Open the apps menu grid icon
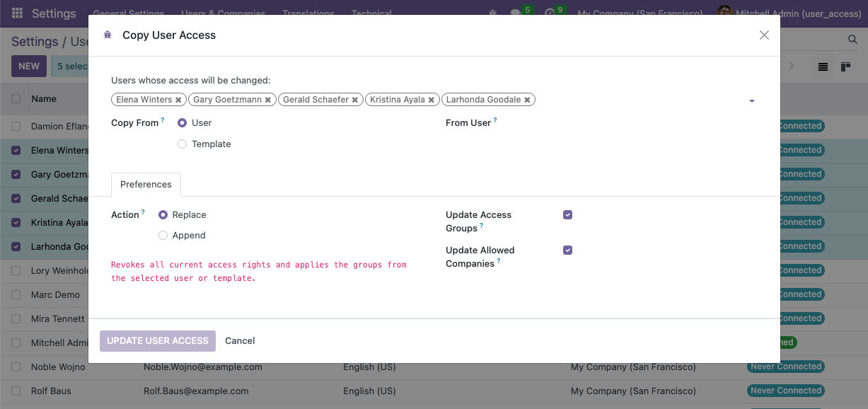 tap(16, 13)
